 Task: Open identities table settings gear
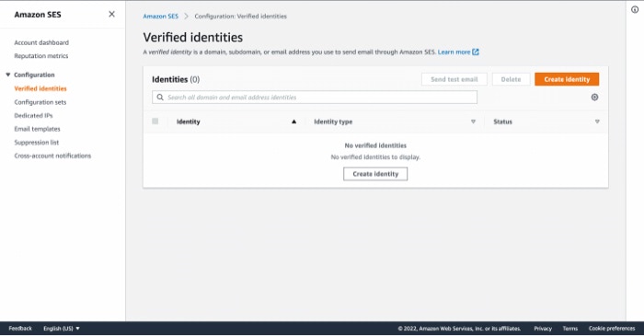[594, 98]
